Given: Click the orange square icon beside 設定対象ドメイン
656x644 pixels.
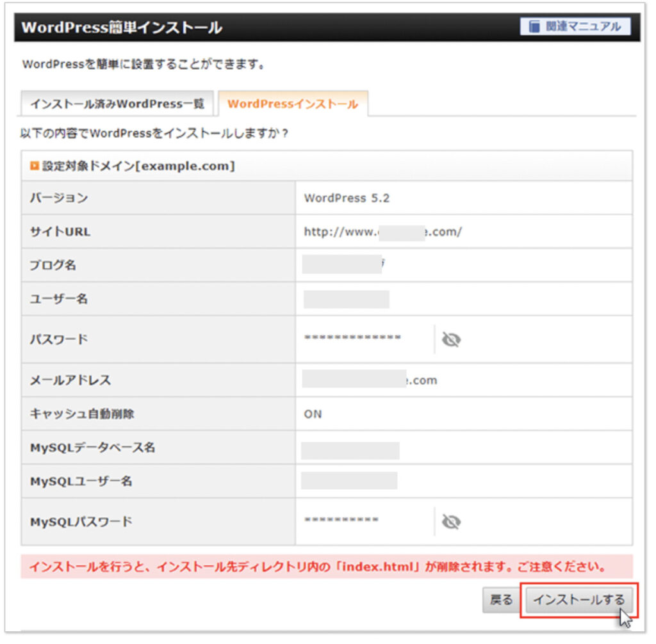Looking at the screenshot, I should click(35, 166).
